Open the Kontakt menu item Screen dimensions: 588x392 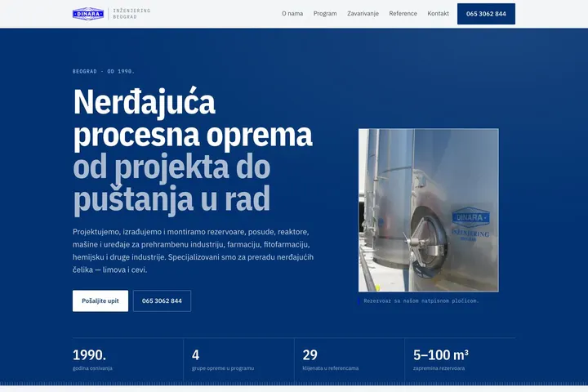point(438,14)
